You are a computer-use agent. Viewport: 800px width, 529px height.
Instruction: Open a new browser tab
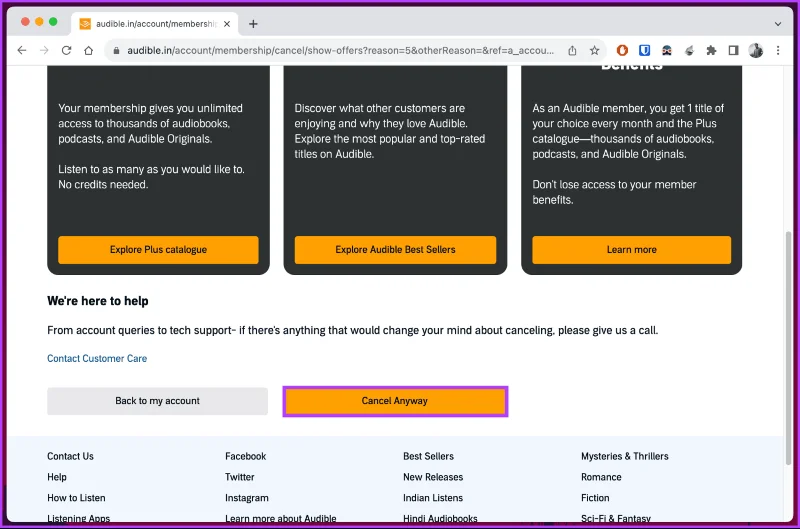253,24
